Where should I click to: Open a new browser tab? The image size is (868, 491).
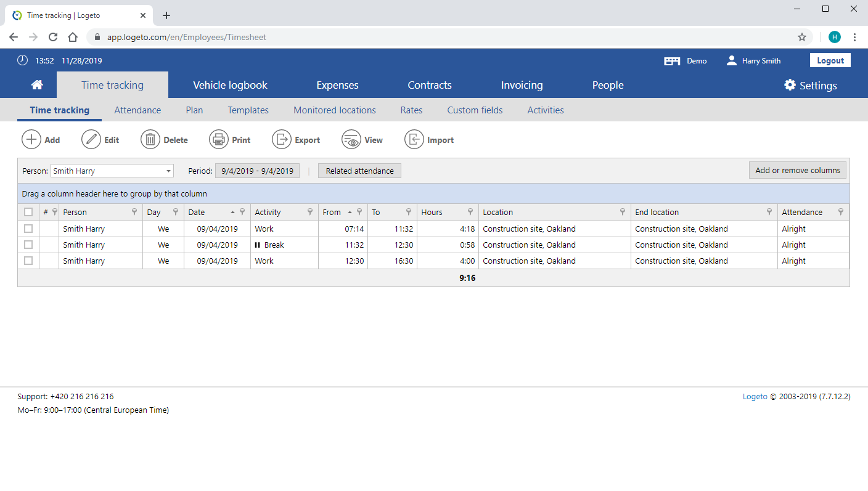click(166, 15)
